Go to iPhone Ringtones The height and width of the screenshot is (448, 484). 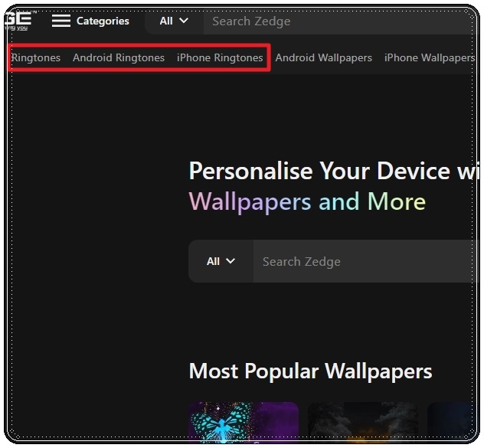[220, 57]
